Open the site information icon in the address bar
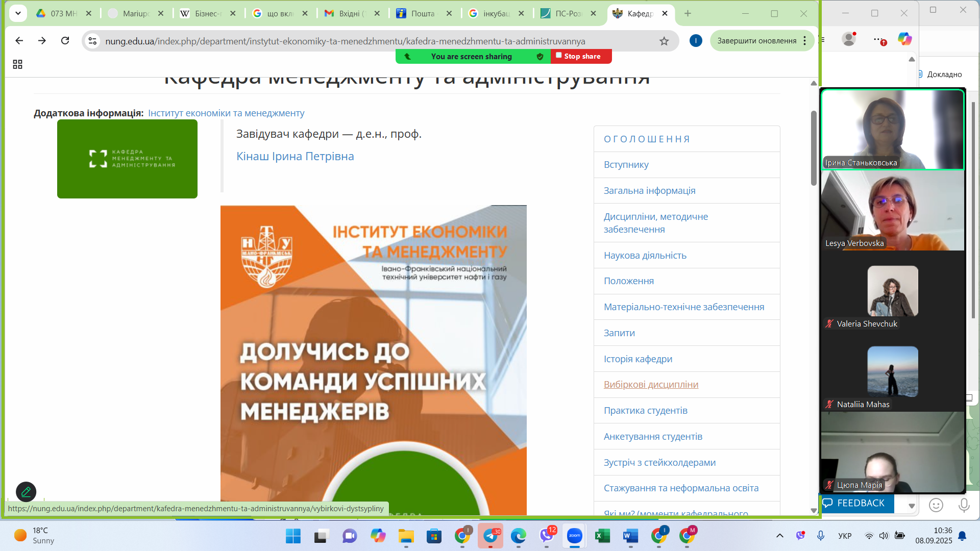This screenshot has width=980, height=551. pyautogui.click(x=92, y=41)
